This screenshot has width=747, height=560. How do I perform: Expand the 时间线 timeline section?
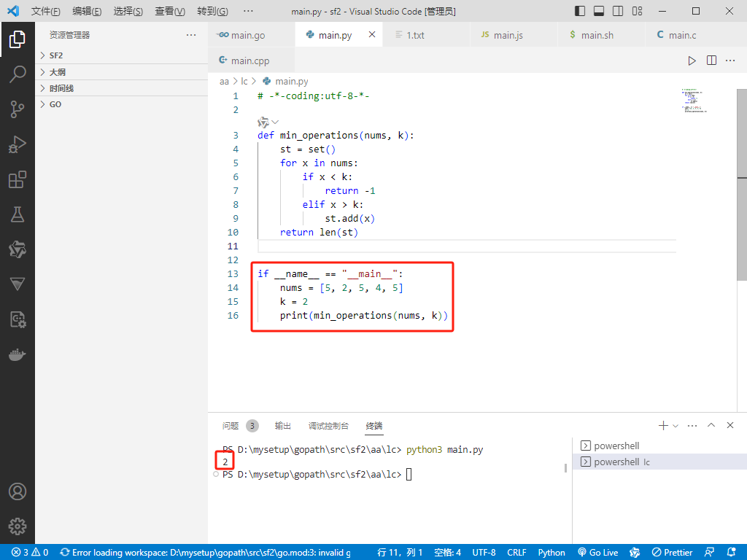point(122,88)
